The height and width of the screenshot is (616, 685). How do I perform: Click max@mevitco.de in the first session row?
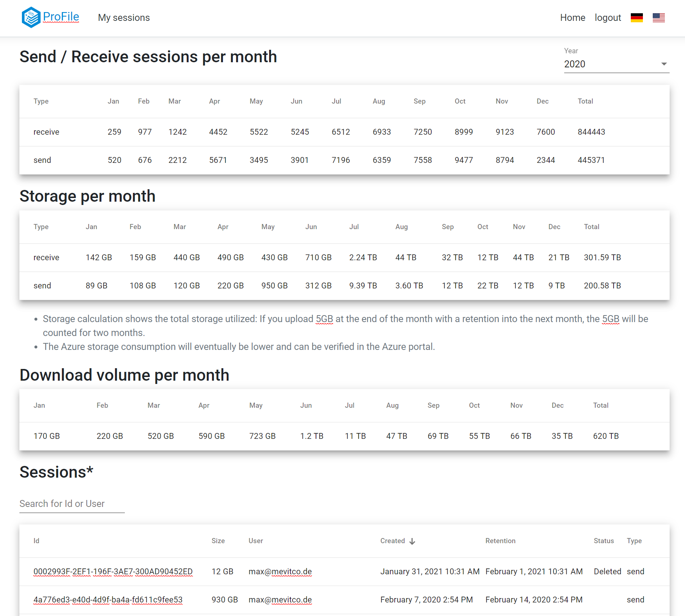[x=280, y=571]
